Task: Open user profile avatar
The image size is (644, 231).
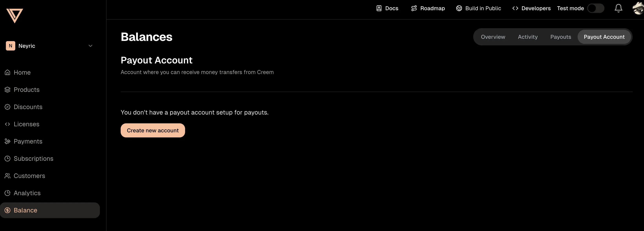Action: click(x=638, y=8)
